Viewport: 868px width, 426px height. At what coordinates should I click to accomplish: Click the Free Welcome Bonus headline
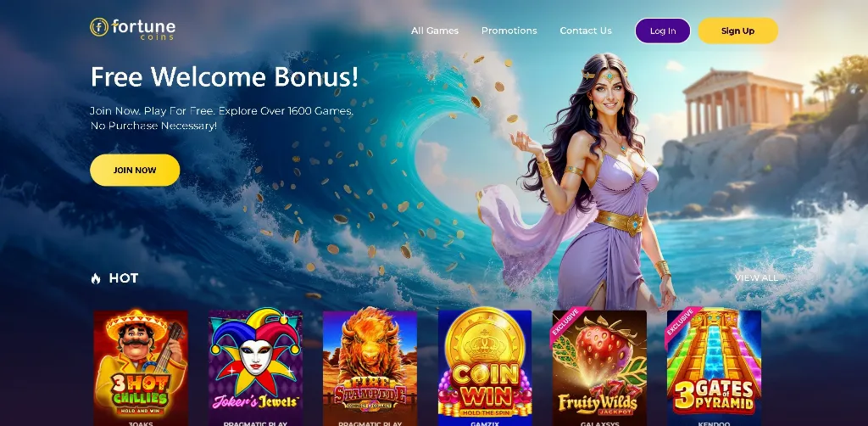tap(224, 76)
